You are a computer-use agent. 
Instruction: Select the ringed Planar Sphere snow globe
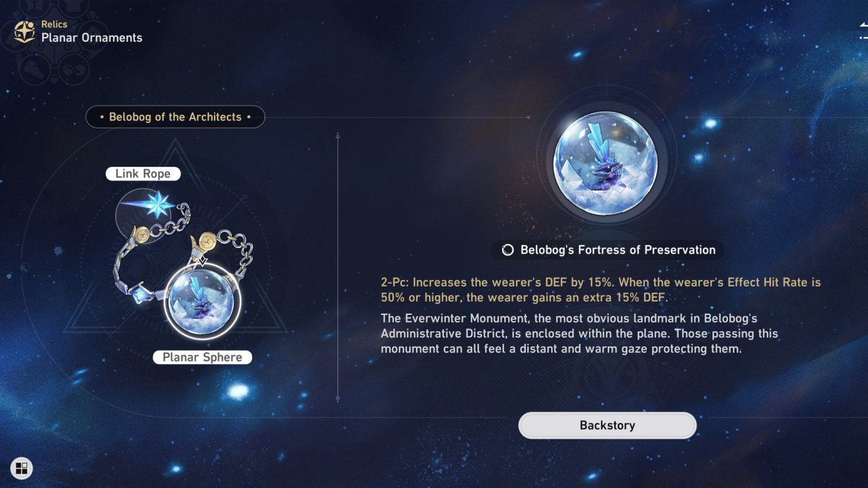(x=202, y=301)
